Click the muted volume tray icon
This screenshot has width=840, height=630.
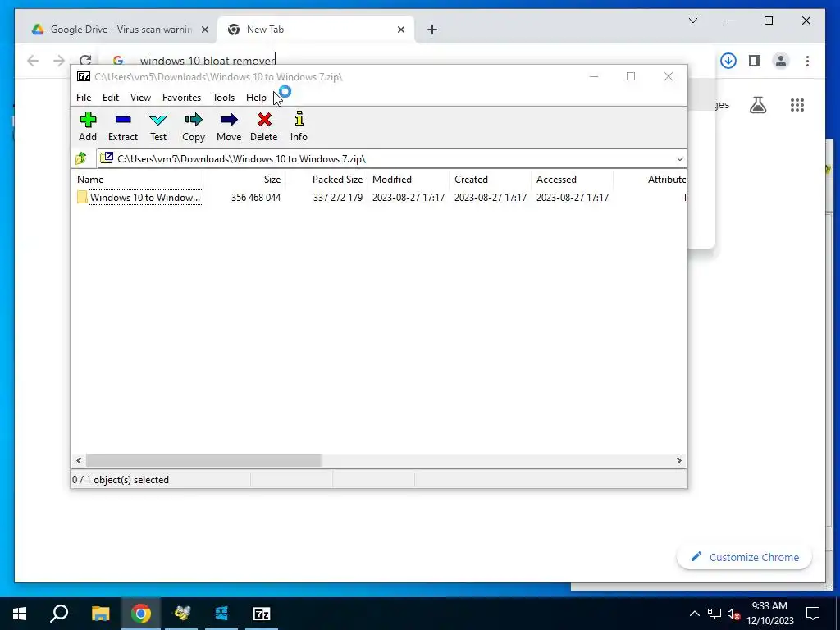733,614
